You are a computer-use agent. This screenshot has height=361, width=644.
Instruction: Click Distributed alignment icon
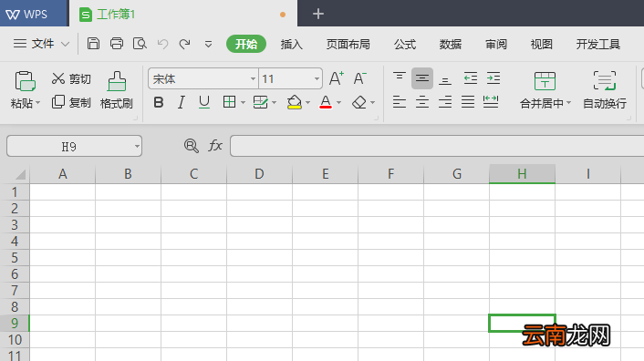click(x=491, y=102)
